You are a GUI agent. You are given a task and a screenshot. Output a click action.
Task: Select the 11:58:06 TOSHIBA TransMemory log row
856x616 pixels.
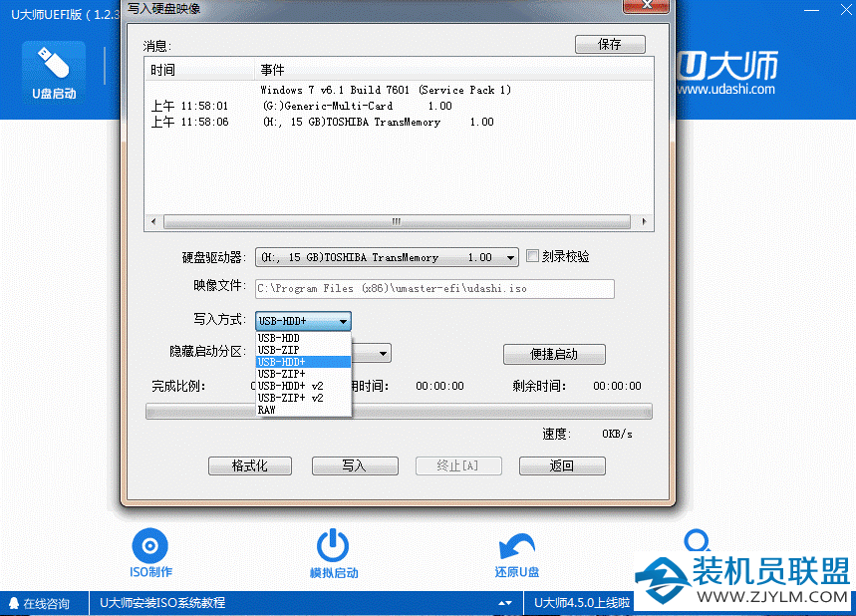point(399,122)
